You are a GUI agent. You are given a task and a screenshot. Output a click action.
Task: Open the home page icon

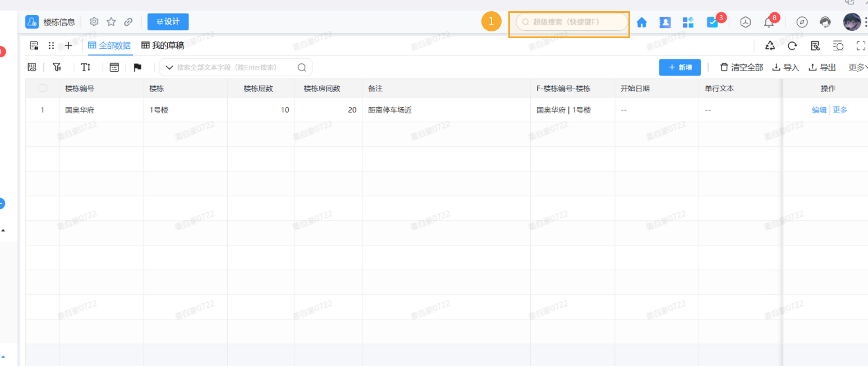(x=642, y=22)
